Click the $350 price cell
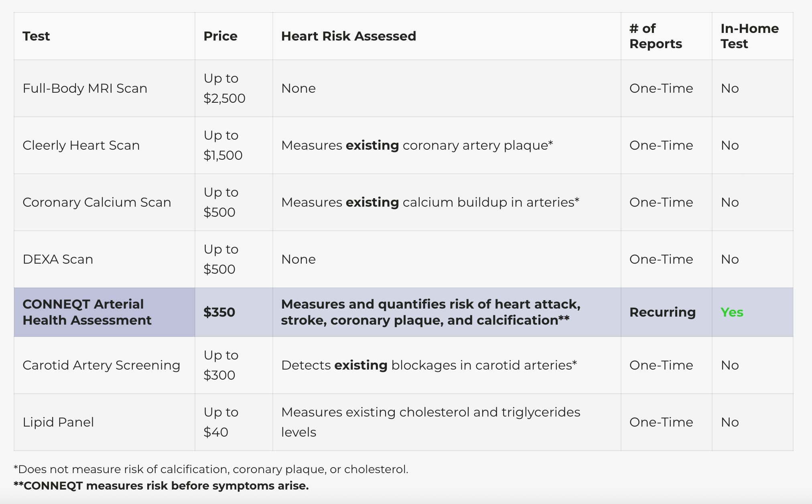Viewport: 812px width, 504px height. (219, 312)
